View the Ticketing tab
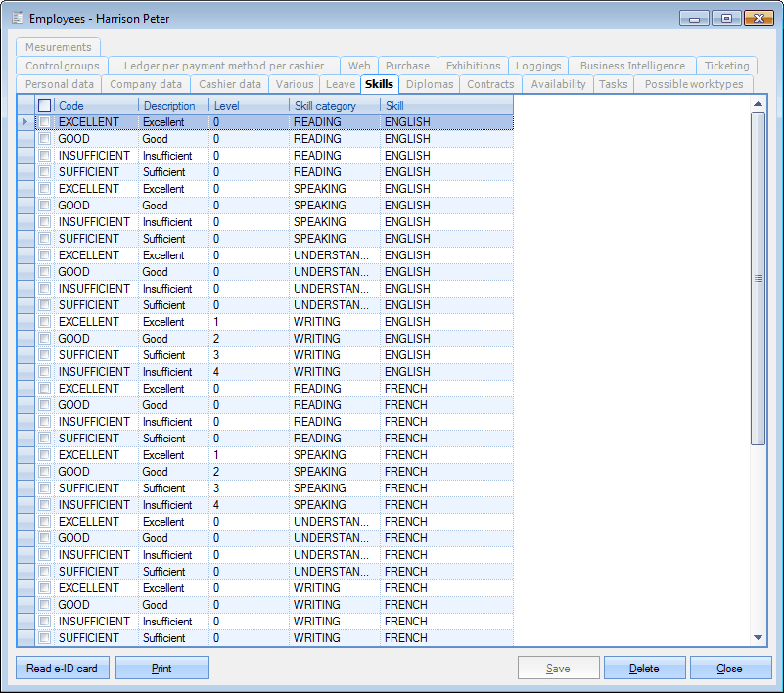The image size is (784, 693). pos(726,65)
